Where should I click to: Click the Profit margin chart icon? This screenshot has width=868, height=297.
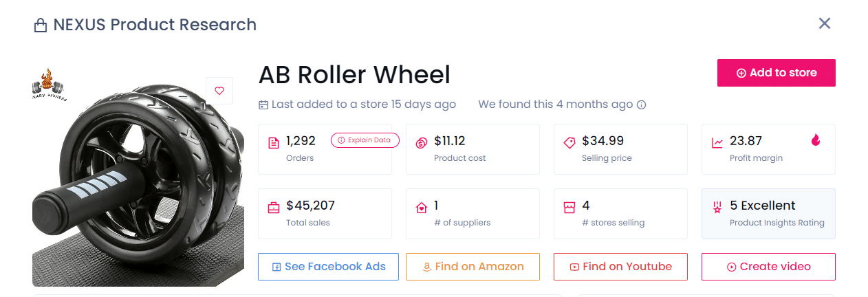tap(717, 143)
